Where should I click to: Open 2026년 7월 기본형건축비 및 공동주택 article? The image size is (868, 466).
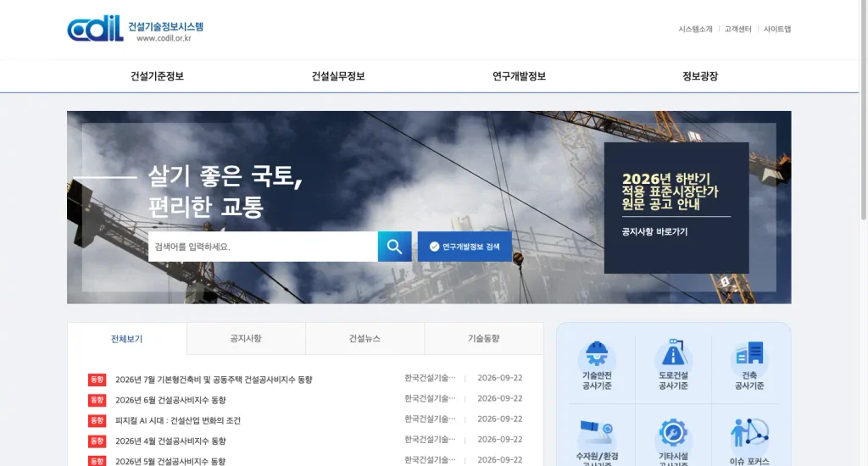point(214,380)
